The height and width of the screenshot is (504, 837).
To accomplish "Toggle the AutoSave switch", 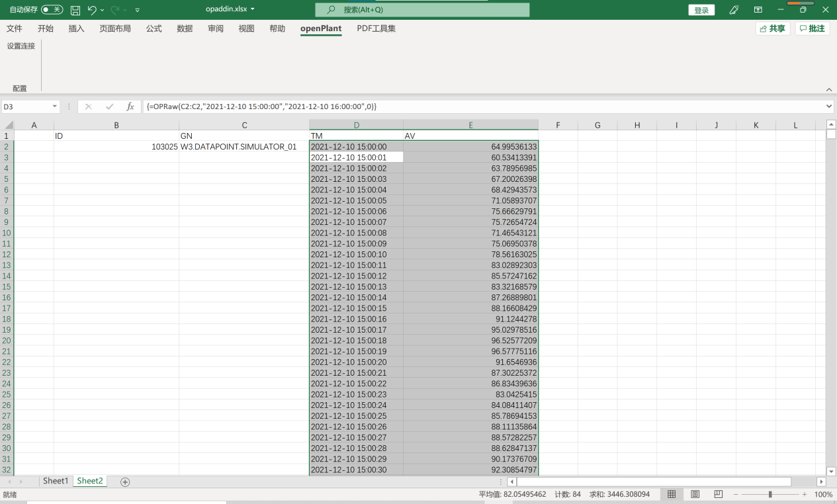I will pyautogui.click(x=52, y=10).
